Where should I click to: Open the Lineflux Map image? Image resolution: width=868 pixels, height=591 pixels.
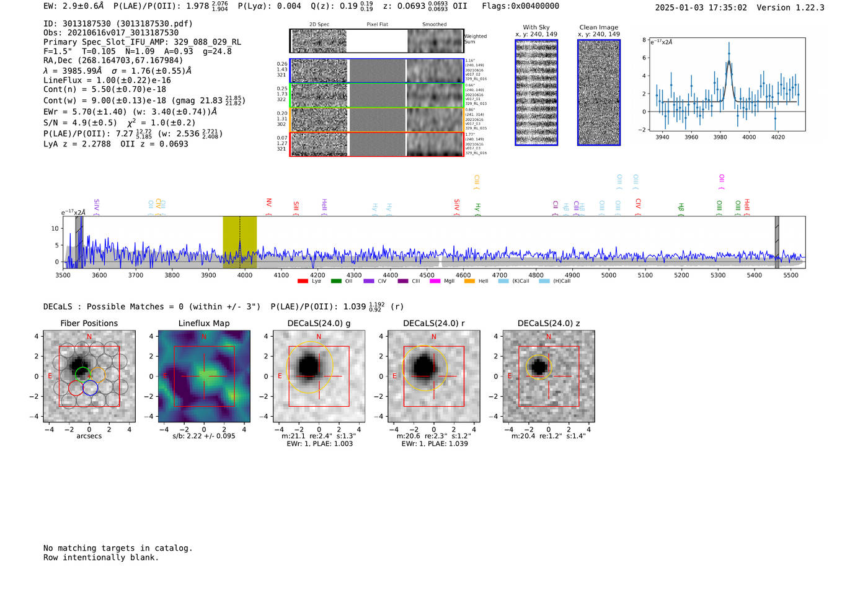pyautogui.click(x=204, y=376)
